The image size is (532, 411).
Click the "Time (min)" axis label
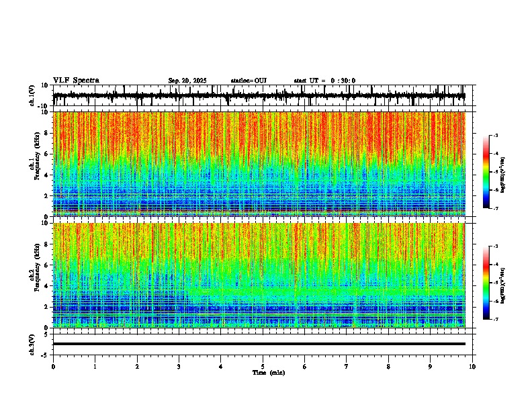pyautogui.click(x=269, y=373)
